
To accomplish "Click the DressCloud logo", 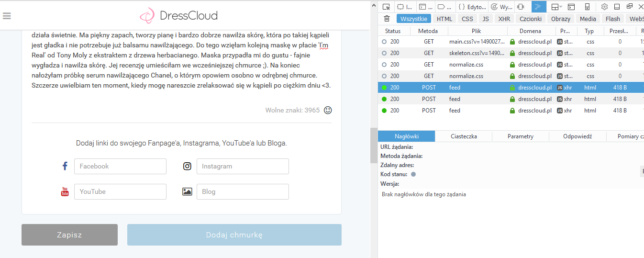I will 178,15.
